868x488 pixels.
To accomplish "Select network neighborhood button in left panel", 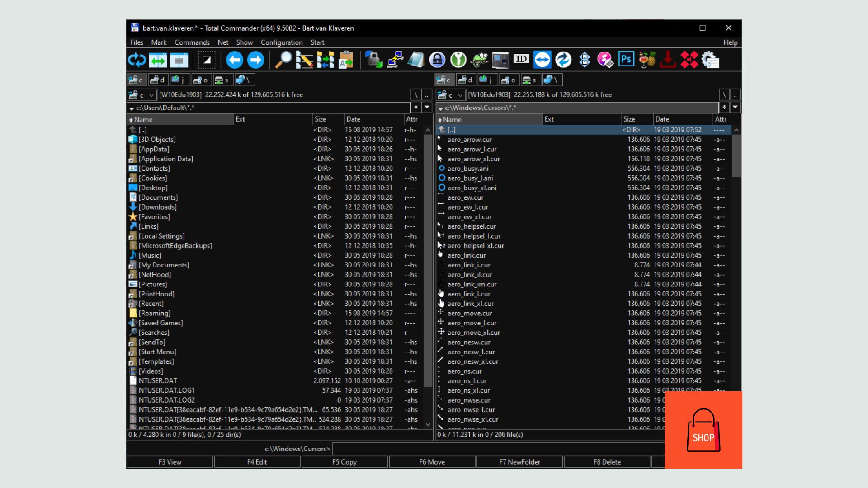I will click(x=244, y=80).
